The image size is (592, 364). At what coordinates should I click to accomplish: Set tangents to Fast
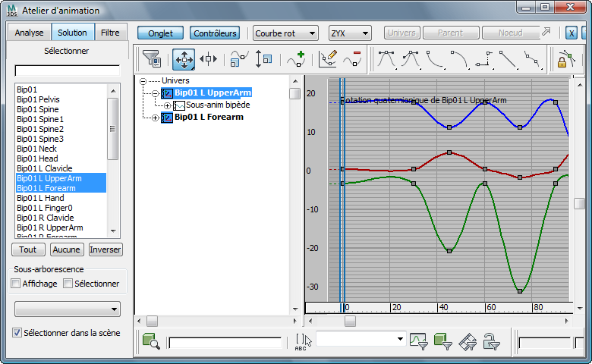pos(436,60)
